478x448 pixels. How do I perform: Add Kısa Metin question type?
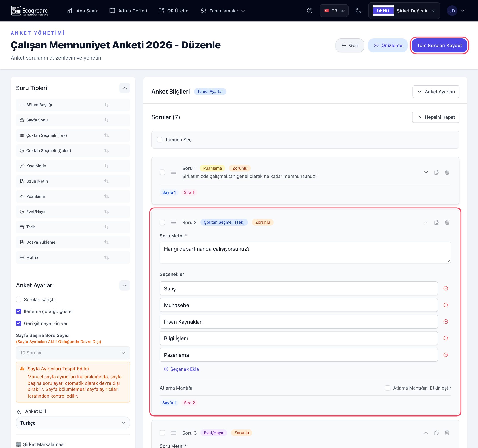point(73,166)
